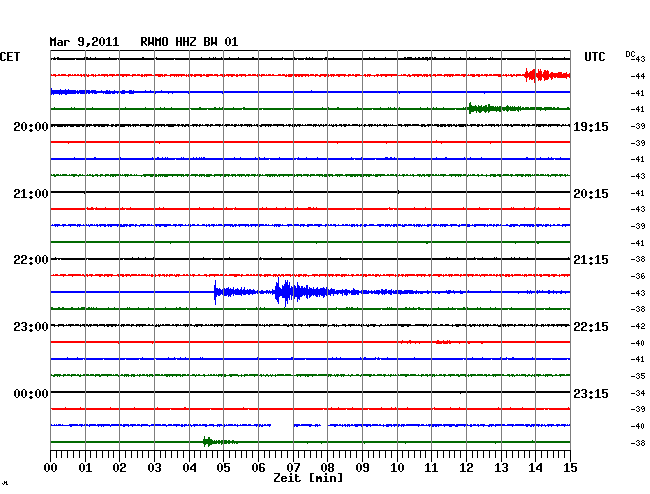This screenshot has height=494, width=650.
Task: Click the '20:00' CET time label
Action: point(31,127)
